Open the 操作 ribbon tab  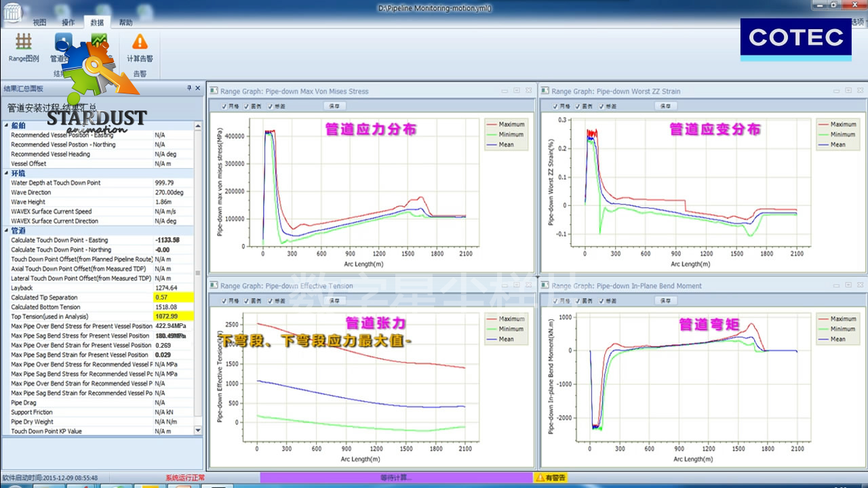coord(68,22)
